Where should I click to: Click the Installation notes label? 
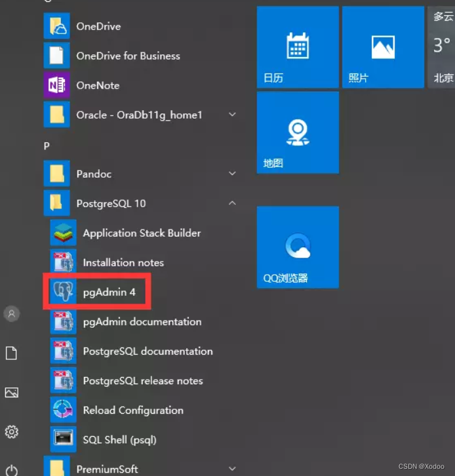[x=123, y=263]
